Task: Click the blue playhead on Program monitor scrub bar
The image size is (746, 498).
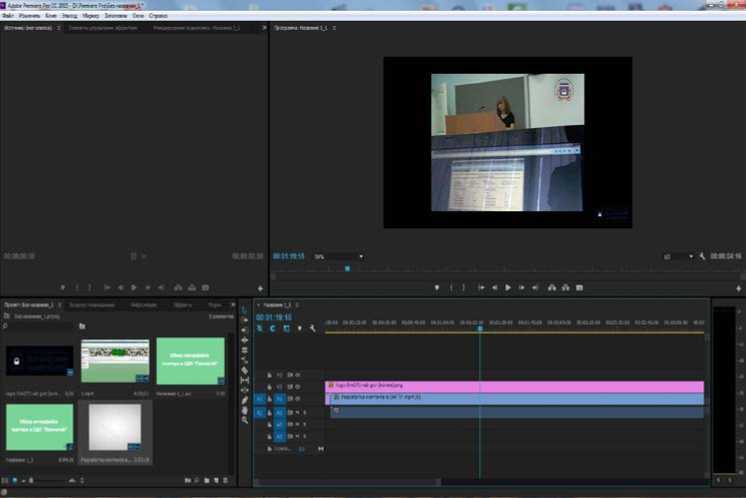Action: tap(347, 269)
